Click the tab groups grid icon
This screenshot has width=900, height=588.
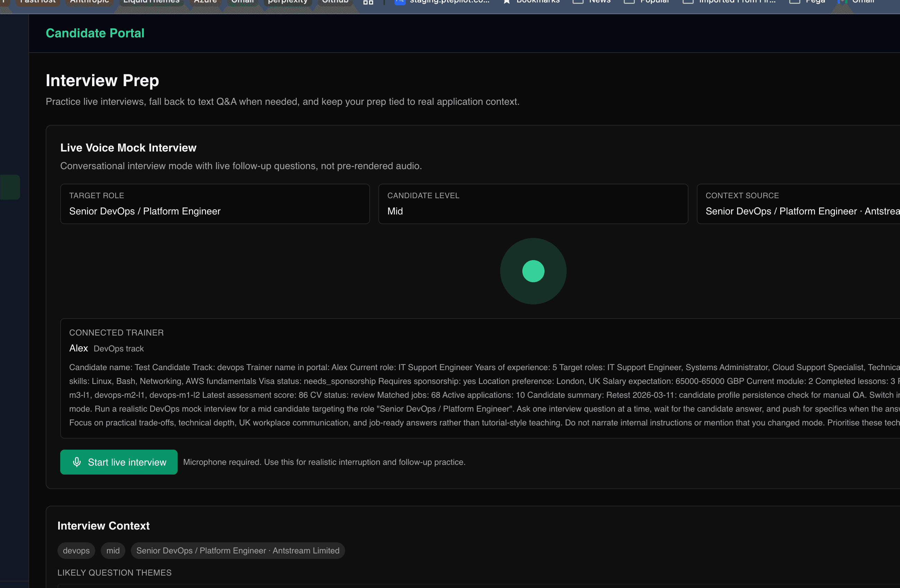click(368, 2)
